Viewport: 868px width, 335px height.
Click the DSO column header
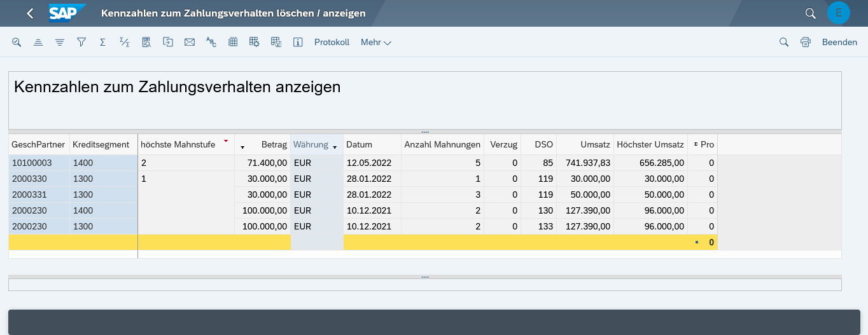(539, 144)
